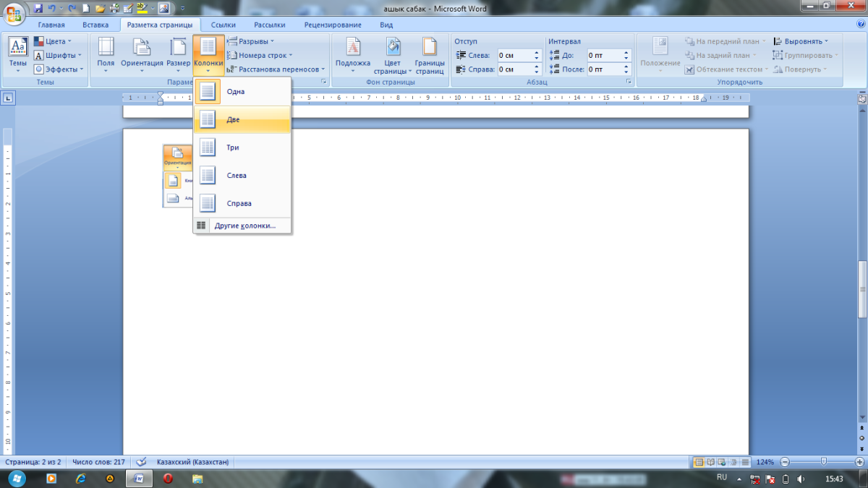Switch to print layout view
The width and height of the screenshot is (868, 488).
[699, 461]
